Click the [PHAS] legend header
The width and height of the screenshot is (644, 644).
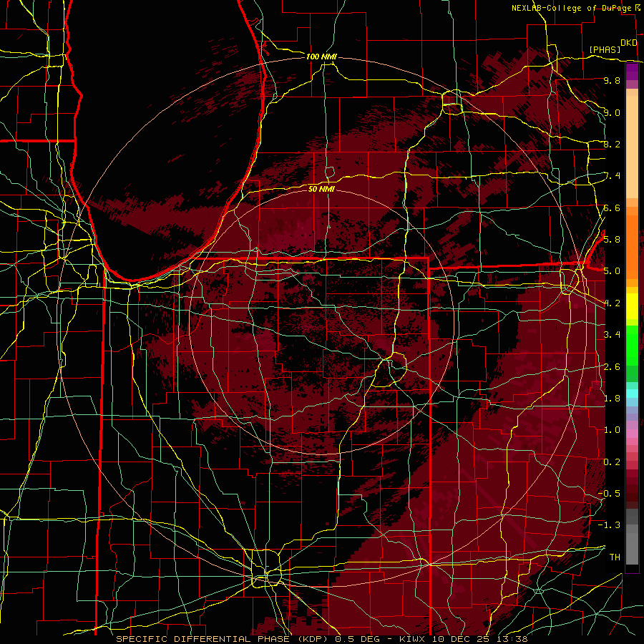point(605,49)
